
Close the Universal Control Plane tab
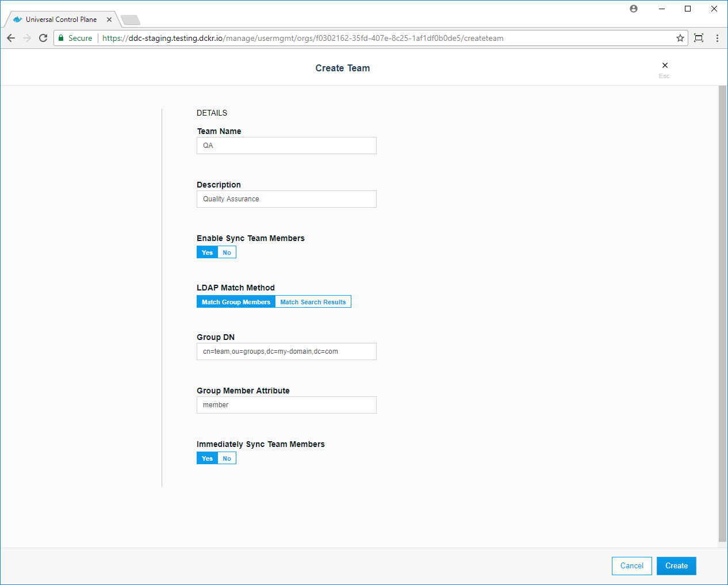click(109, 20)
